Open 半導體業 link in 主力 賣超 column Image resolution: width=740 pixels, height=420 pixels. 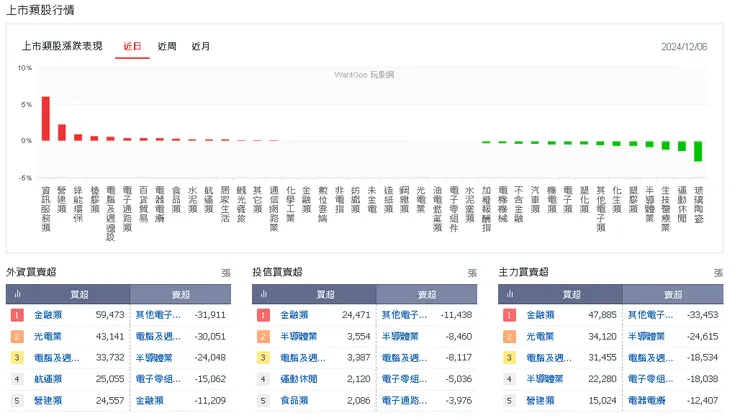pos(647,336)
